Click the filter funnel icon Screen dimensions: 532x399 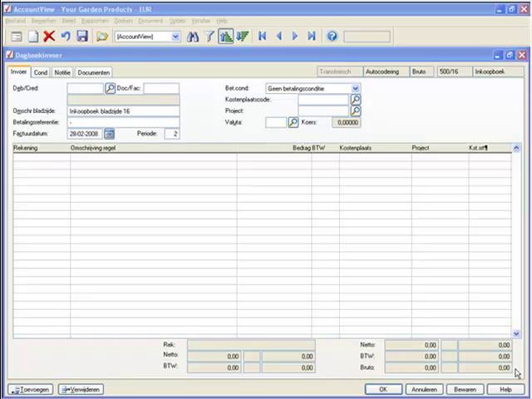coord(209,36)
